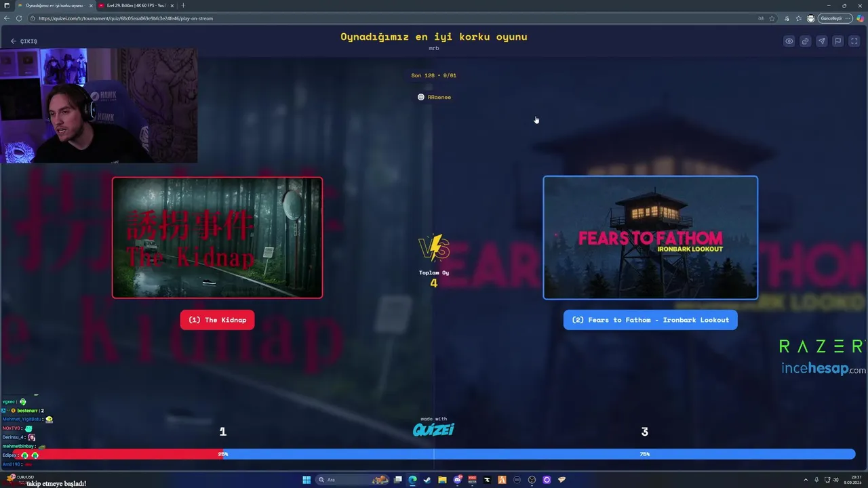Screen dimensions: 868x488
Task: Click the RRaenee username
Action: tap(439, 97)
